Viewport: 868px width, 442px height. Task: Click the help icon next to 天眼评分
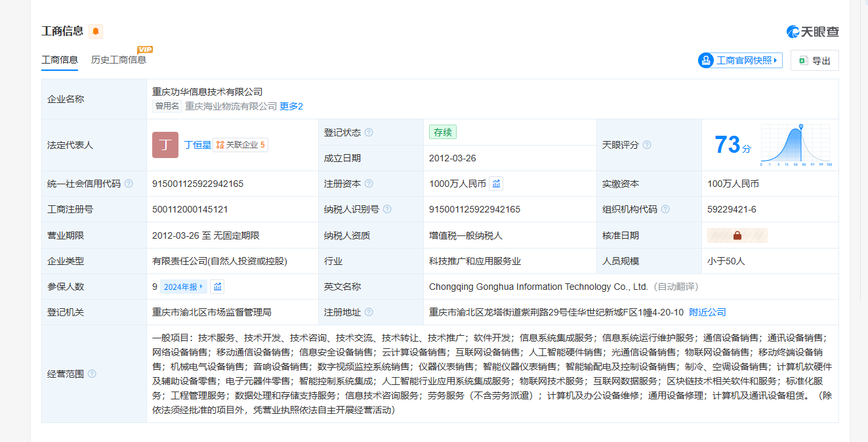647,145
